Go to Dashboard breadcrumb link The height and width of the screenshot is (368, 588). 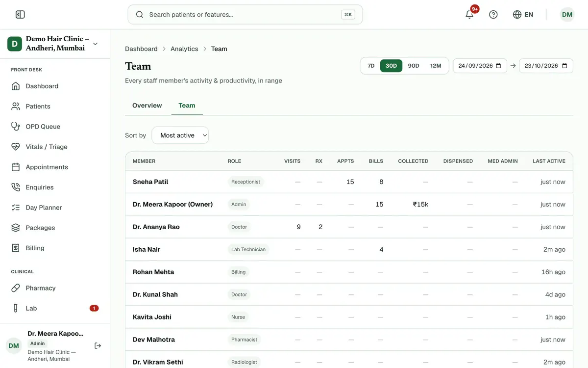141,49
